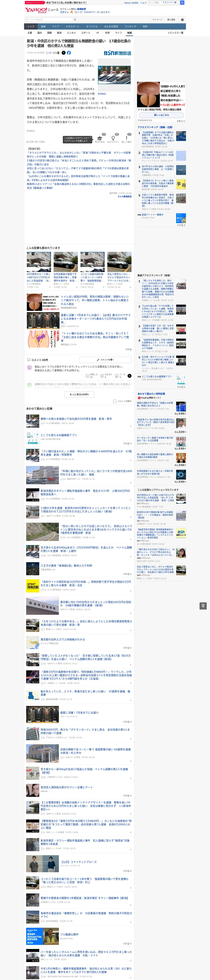Click the ログイン link
The width and height of the screenshot is (210, 980).
coord(64,12)
